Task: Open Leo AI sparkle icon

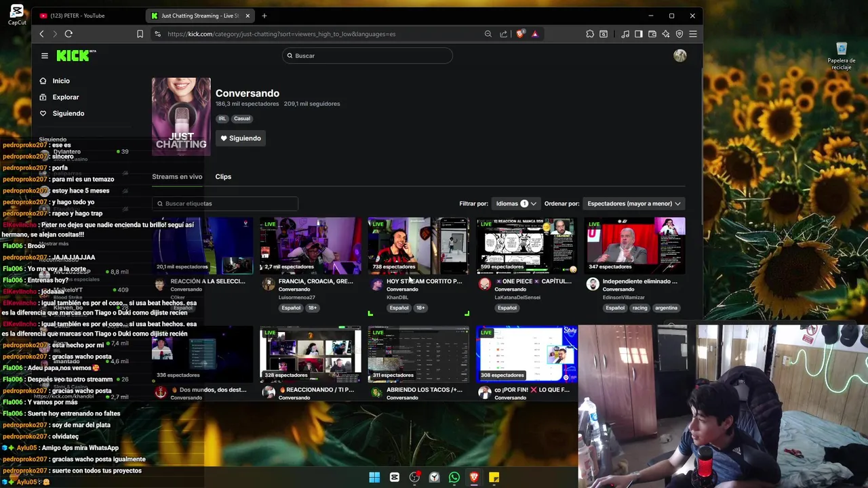Action: click(x=666, y=34)
